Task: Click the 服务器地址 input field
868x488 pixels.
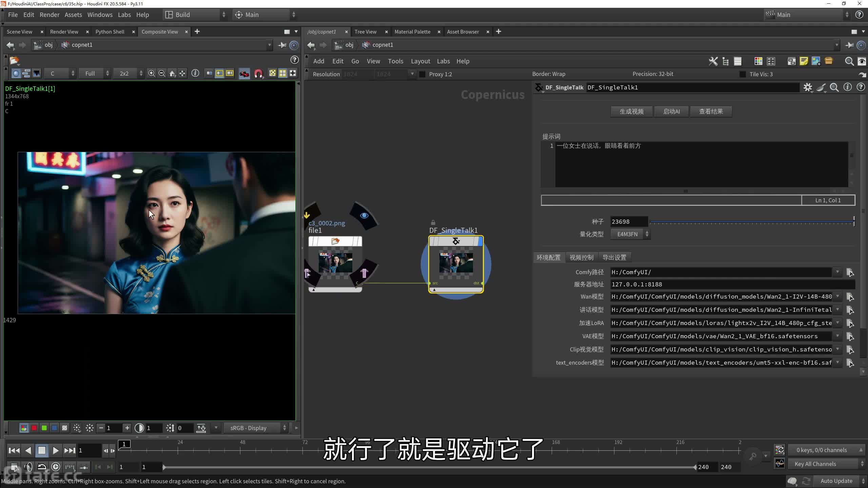Action: (732, 284)
